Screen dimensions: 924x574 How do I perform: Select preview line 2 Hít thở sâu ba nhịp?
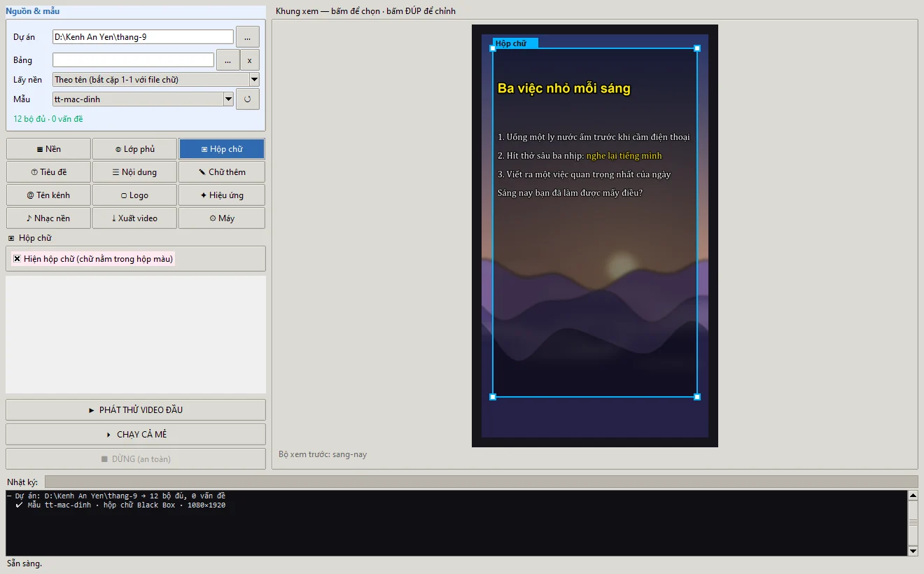(x=580, y=156)
